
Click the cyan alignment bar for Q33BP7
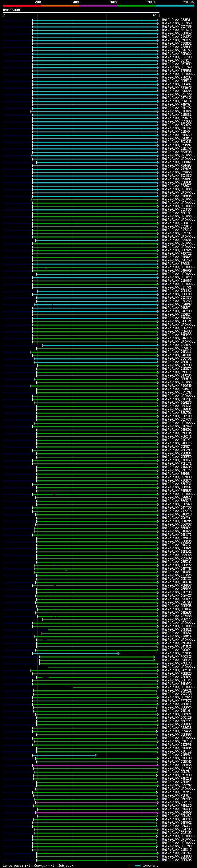tap(100, 345)
